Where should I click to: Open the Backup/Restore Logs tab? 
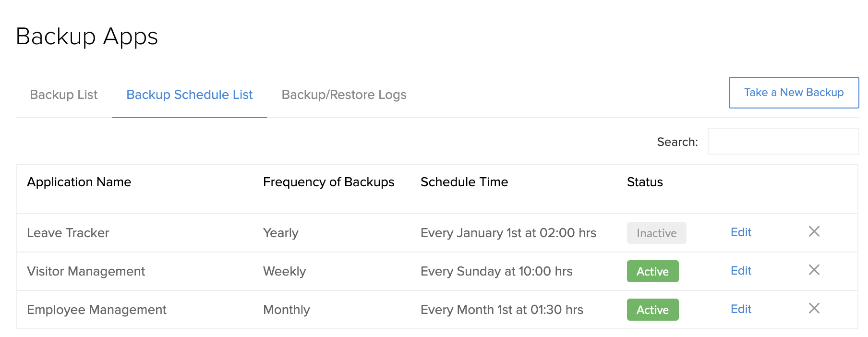(x=344, y=95)
